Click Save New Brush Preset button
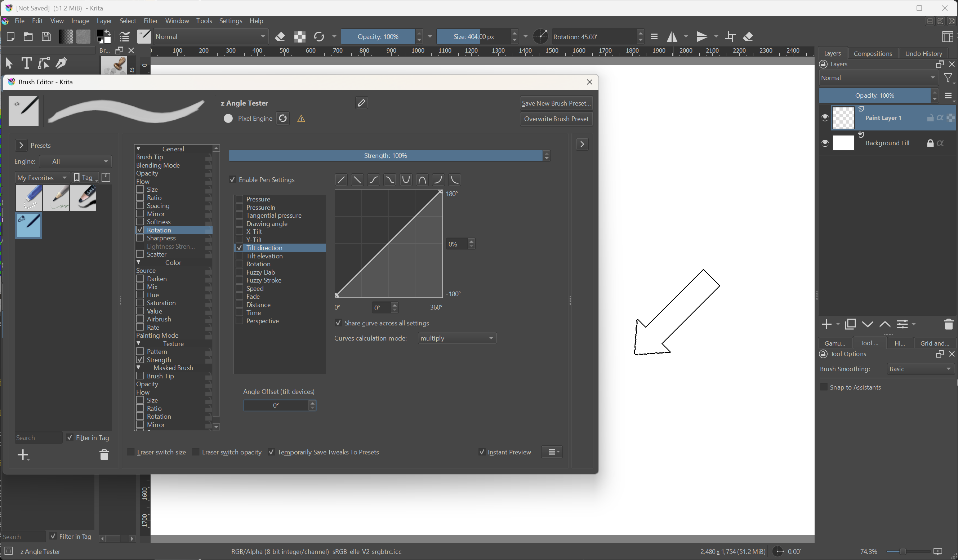 (x=556, y=103)
